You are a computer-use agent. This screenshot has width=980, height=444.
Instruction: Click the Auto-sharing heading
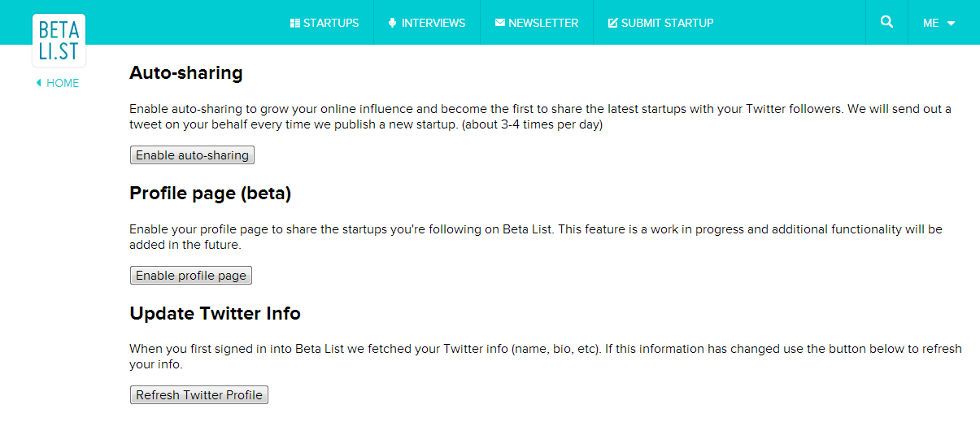tap(186, 72)
